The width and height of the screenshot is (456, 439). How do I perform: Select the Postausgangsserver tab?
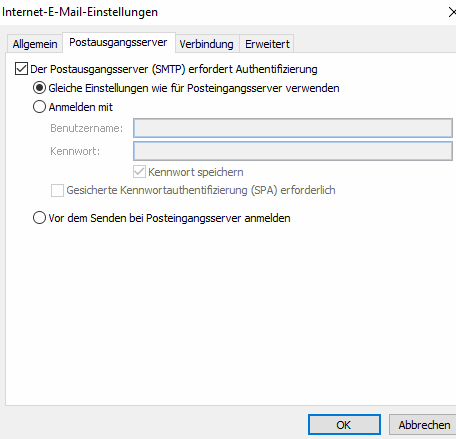pyautogui.click(x=119, y=42)
